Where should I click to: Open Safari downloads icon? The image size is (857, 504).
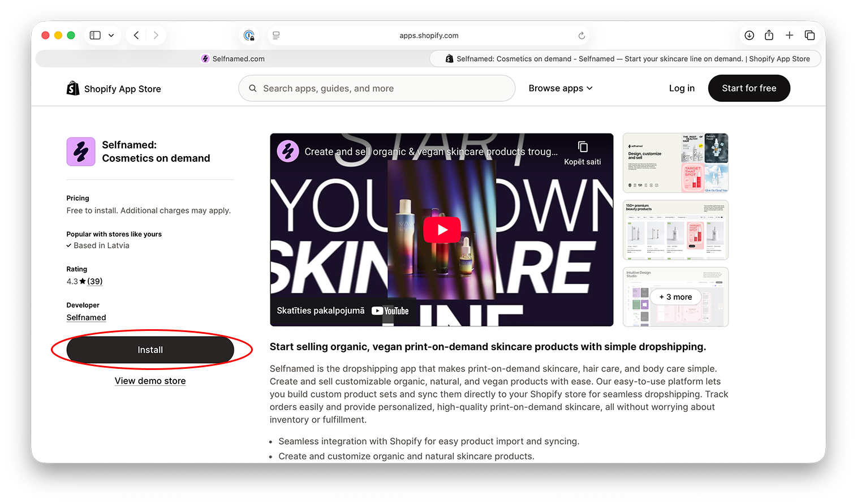click(x=749, y=35)
